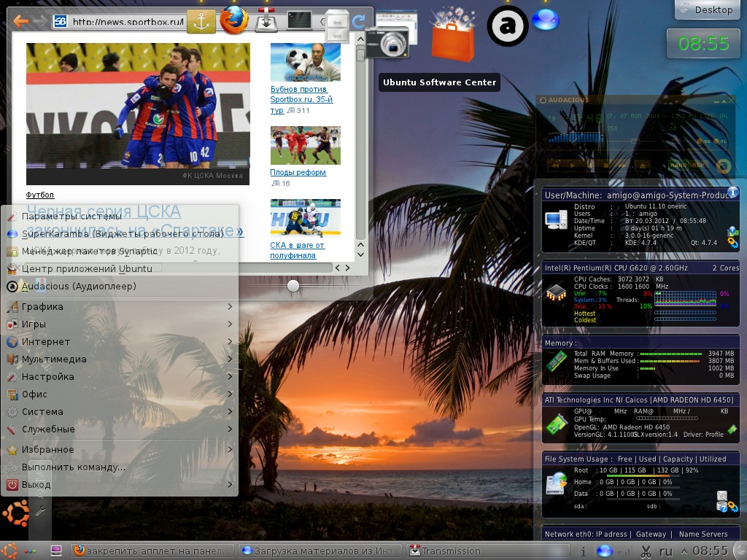
Task: Open the anchor icon in the top dock
Action: (x=201, y=21)
